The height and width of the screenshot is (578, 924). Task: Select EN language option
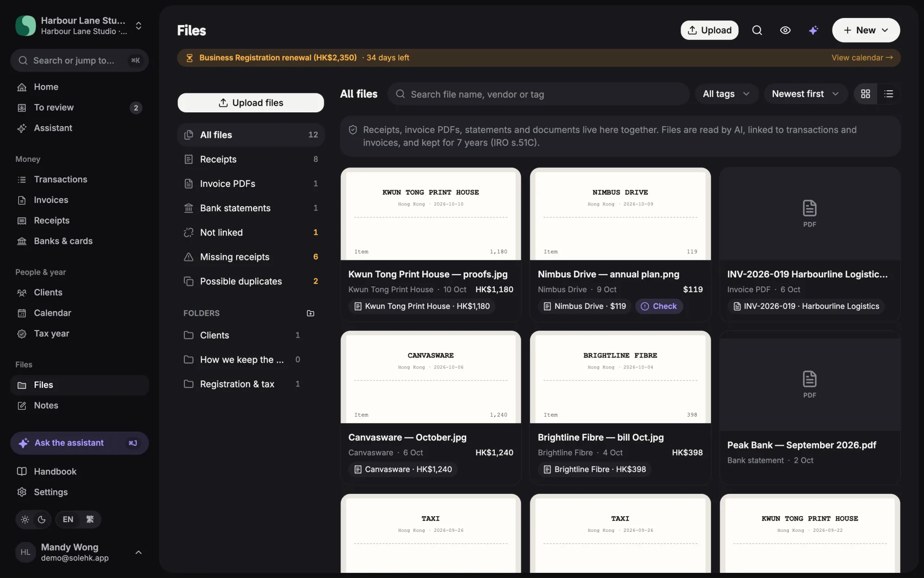(68, 519)
